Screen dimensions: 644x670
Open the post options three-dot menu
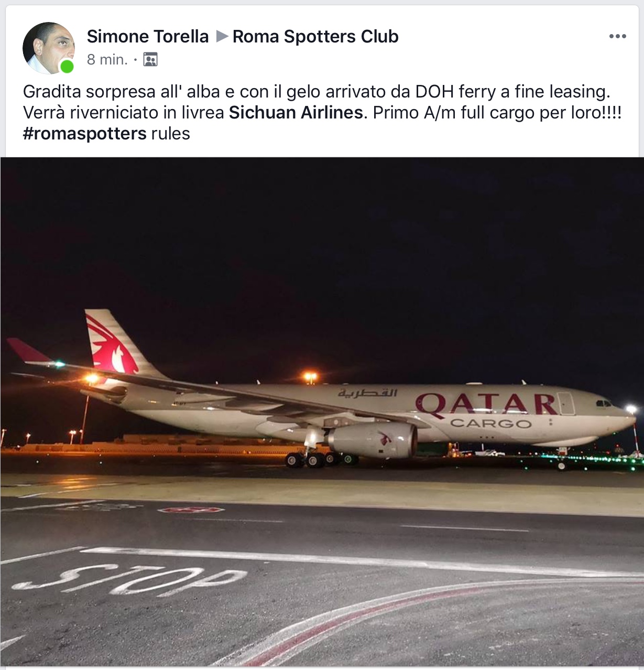617,36
